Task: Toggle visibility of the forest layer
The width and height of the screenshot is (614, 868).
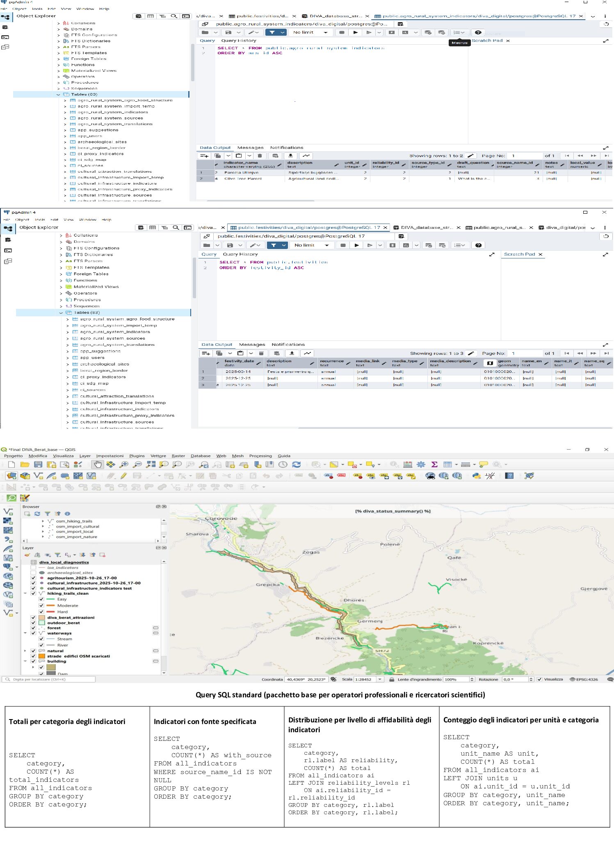Action: 34,628
